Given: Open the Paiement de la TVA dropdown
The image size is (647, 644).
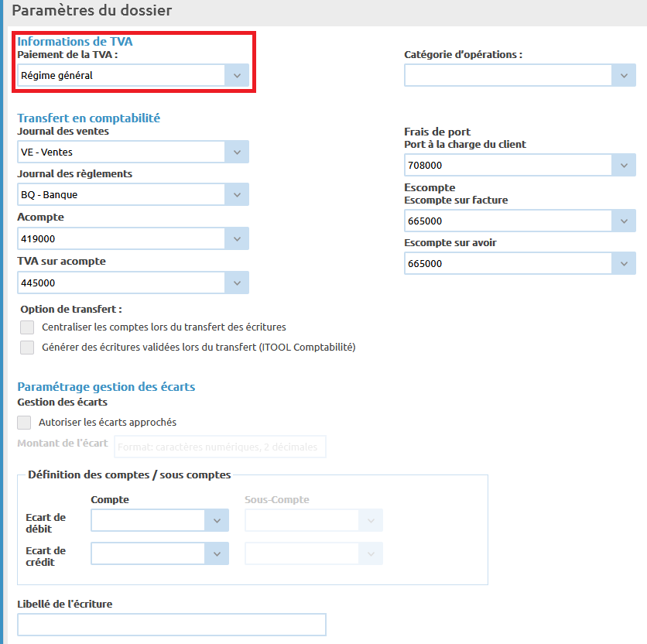Looking at the screenshot, I should (x=237, y=75).
